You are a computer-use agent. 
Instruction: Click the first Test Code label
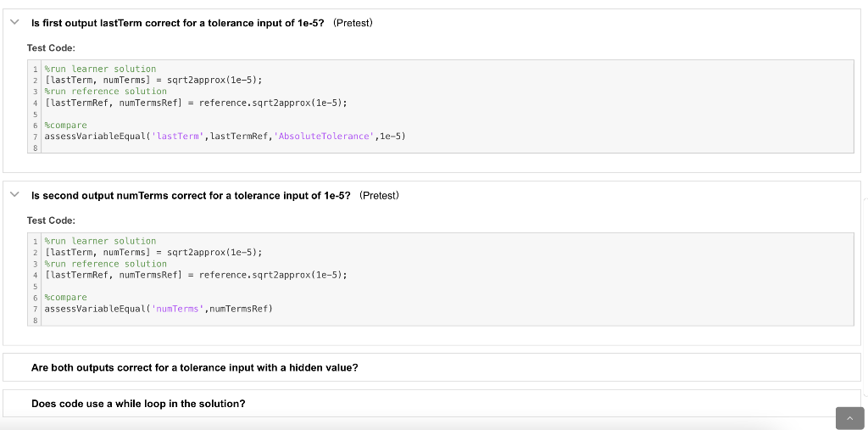tap(51, 48)
